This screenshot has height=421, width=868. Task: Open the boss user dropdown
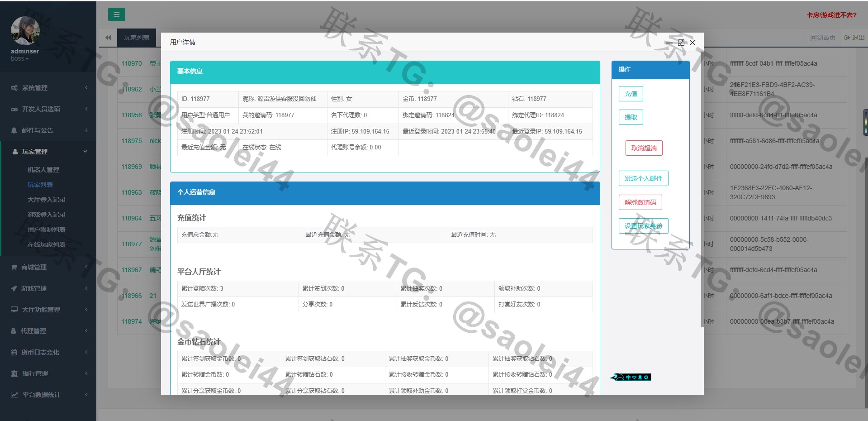coord(19,59)
